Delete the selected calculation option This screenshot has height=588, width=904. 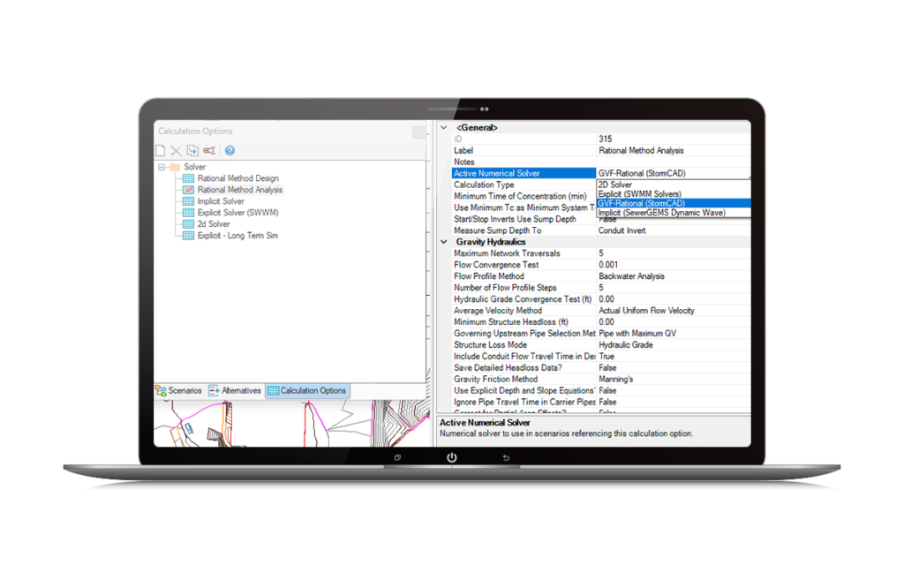tap(176, 150)
